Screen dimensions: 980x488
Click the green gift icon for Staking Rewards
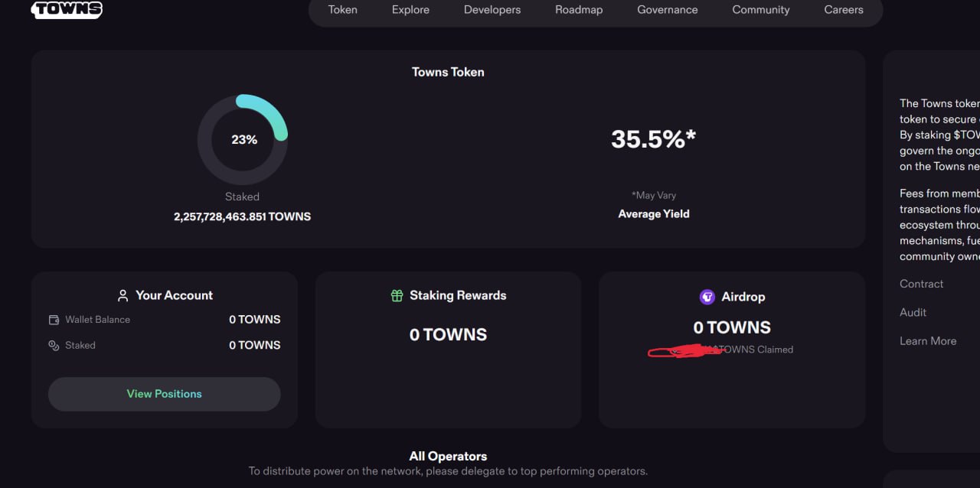tap(397, 295)
